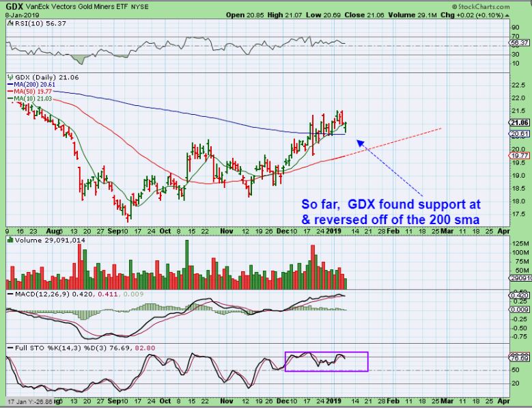
Task: Click the 'High 21.07' value
Action: point(285,15)
